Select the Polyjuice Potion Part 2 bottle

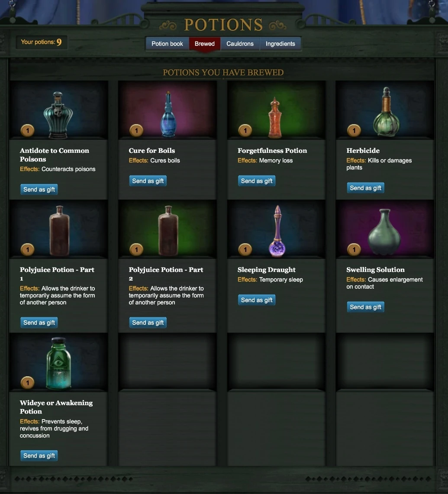point(168,231)
